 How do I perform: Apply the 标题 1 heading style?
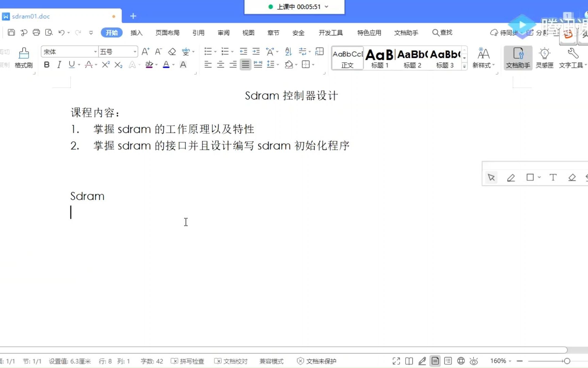[x=379, y=58]
